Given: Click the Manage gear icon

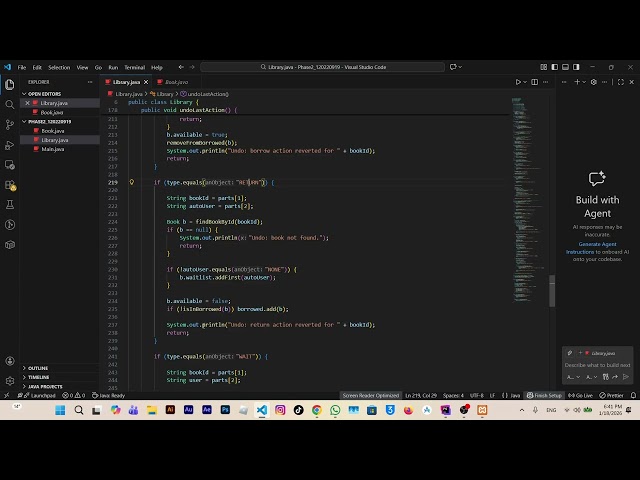Looking at the screenshot, I should coord(10,379).
